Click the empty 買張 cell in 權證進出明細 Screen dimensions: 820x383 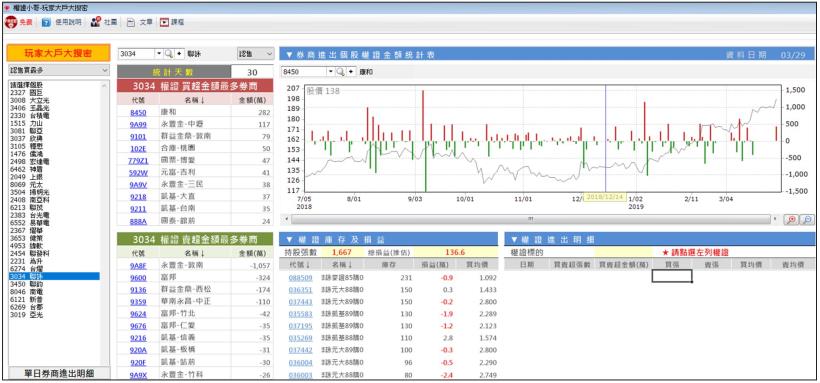pos(672,276)
